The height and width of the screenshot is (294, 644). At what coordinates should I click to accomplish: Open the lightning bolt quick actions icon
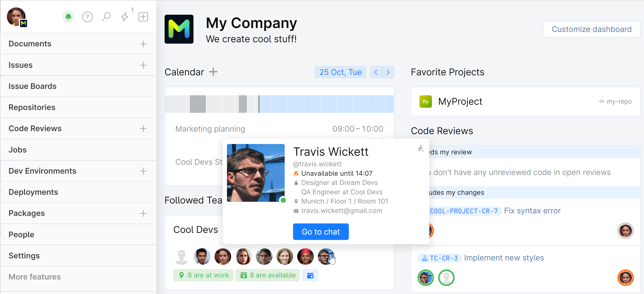pos(125,17)
